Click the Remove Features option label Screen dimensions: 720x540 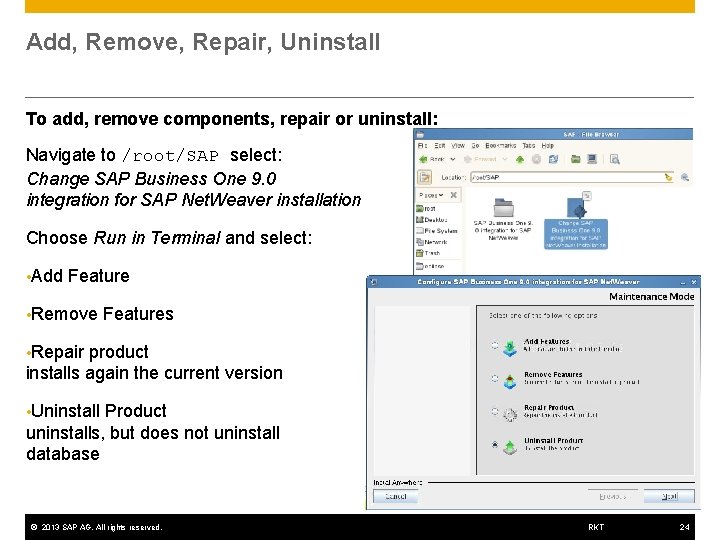[553, 375]
